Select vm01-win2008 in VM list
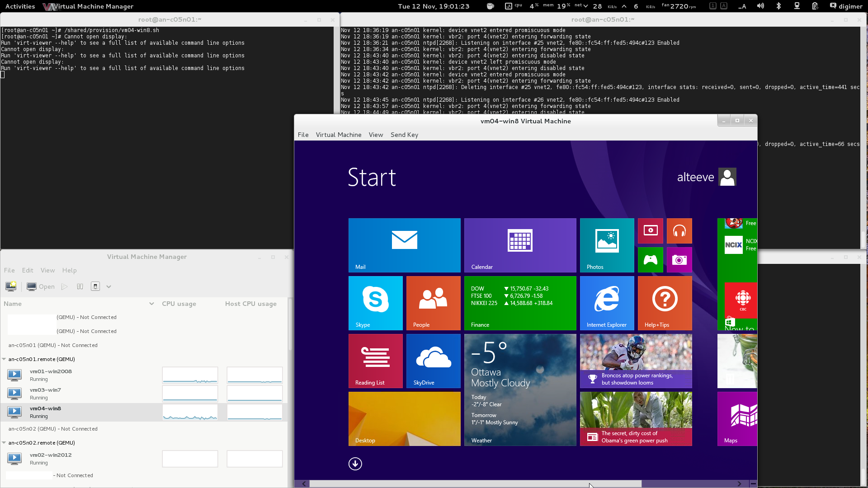868x488 pixels. click(144, 375)
